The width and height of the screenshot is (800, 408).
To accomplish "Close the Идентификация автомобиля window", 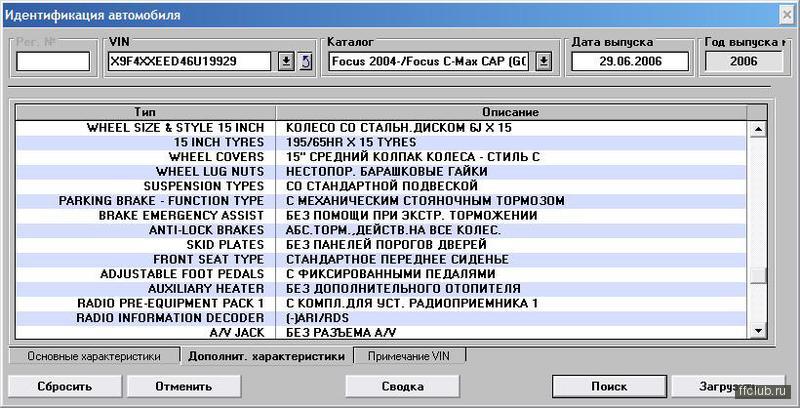I will 787,15.
